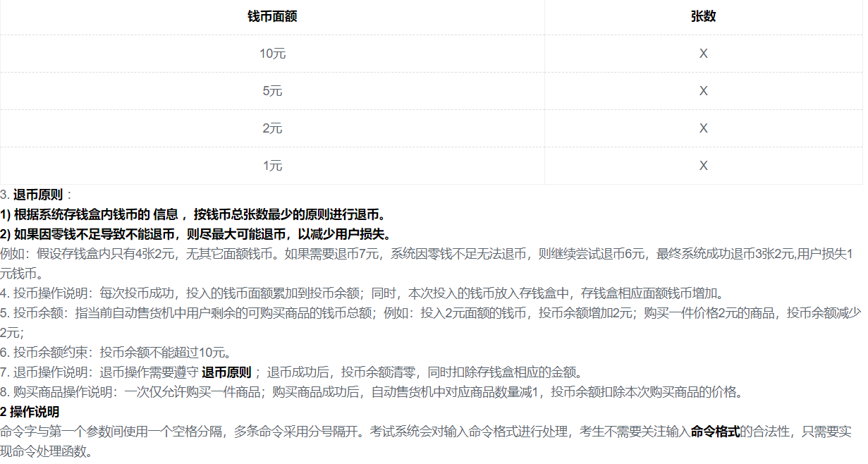This screenshot has width=868, height=464.
Task: Select the 2元 table cell
Action: (273, 128)
